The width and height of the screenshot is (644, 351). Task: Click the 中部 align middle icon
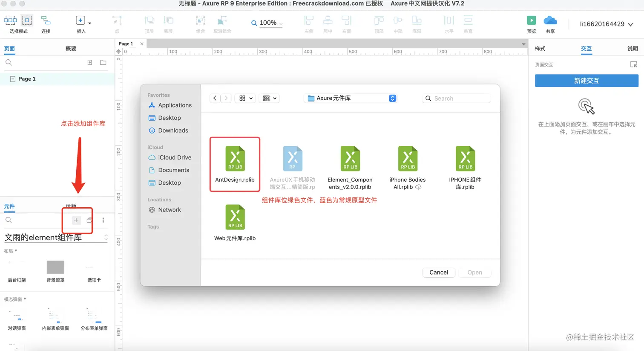(x=398, y=20)
